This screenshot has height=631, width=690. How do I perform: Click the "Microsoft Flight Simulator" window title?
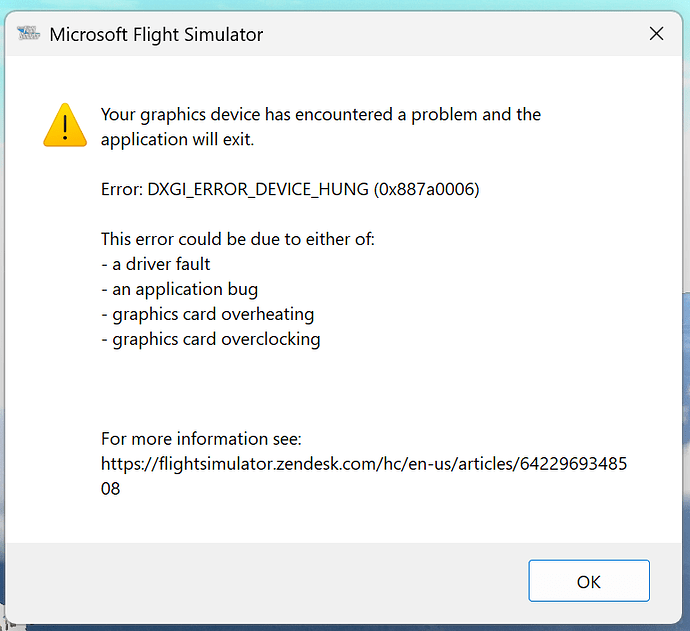(156, 35)
